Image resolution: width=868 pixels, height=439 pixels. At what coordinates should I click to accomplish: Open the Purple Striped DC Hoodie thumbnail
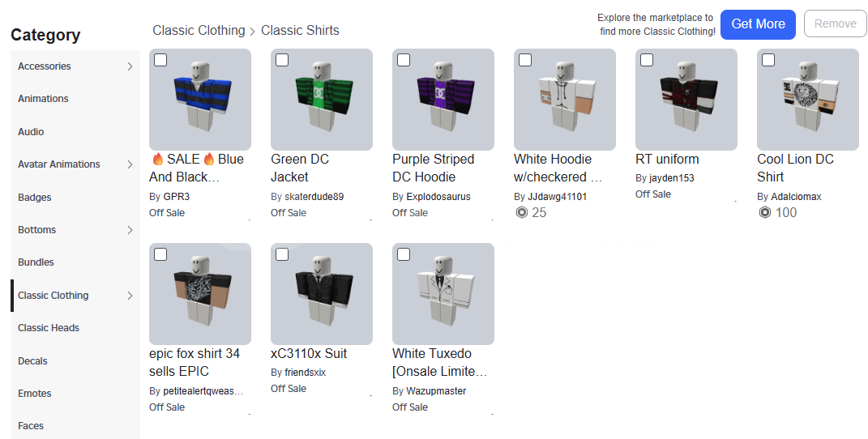click(x=443, y=100)
